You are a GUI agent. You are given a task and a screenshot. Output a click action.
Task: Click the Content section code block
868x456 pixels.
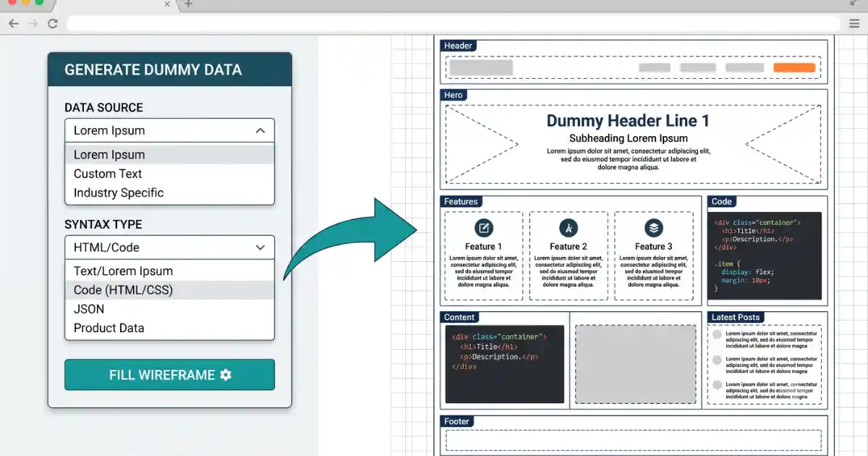[x=505, y=364]
